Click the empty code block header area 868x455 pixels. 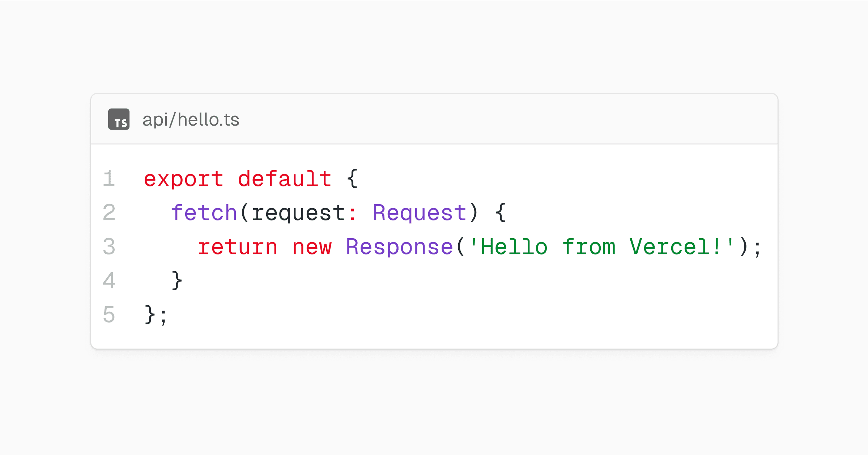[x=506, y=119]
